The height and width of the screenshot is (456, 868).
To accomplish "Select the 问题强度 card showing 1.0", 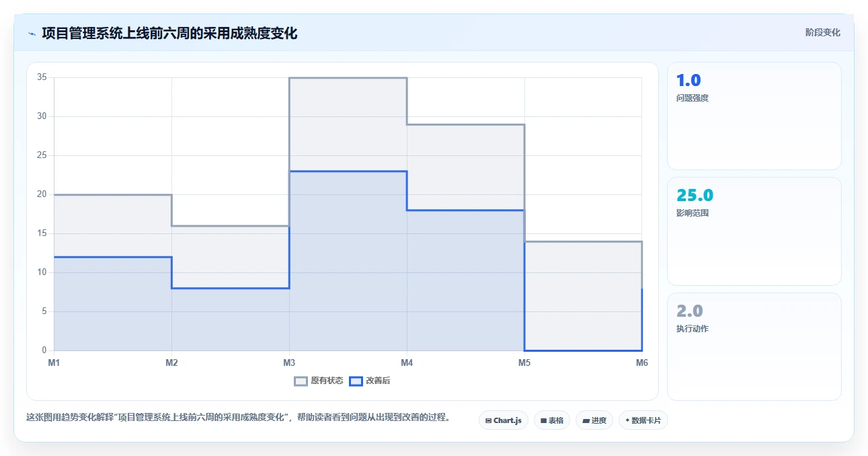I will click(x=754, y=116).
